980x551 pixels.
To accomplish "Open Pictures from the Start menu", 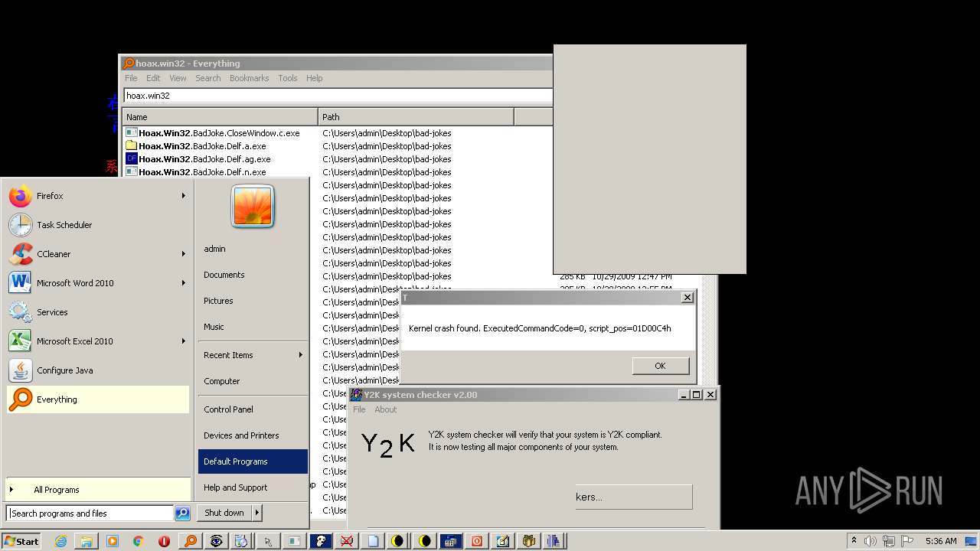I will click(253, 301).
